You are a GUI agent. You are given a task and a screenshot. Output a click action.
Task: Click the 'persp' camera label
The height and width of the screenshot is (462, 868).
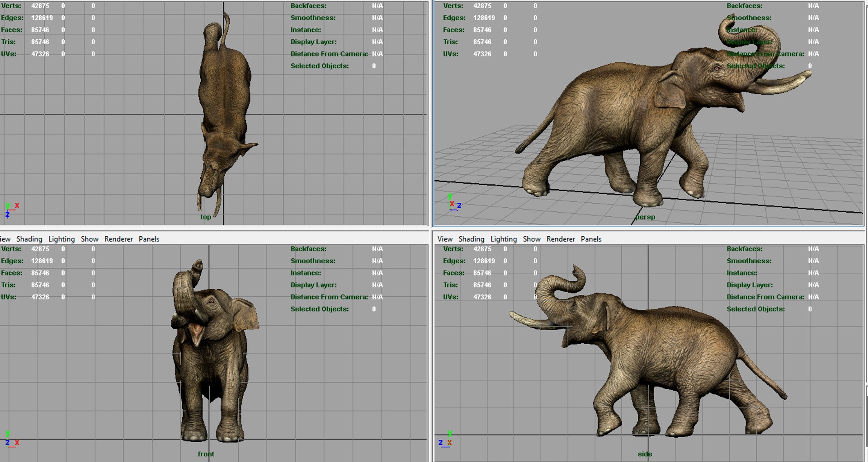pyautogui.click(x=645, y=217)
